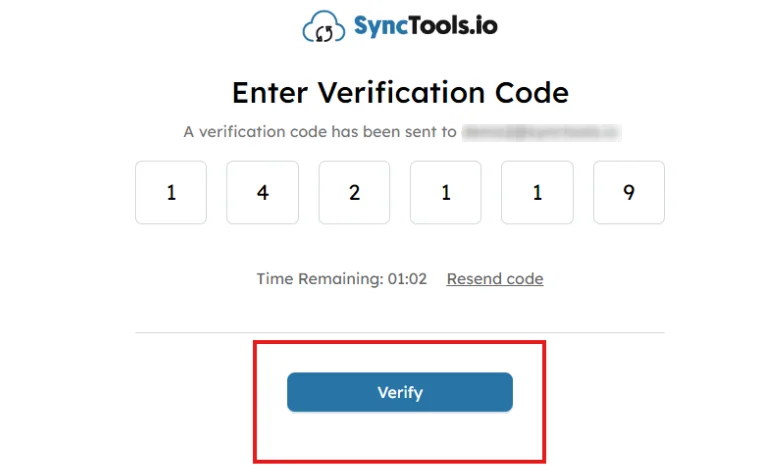Focus the second digit box showing 4
The height and width of the screenshot is (471, 762).
click(x=263, y=192)
